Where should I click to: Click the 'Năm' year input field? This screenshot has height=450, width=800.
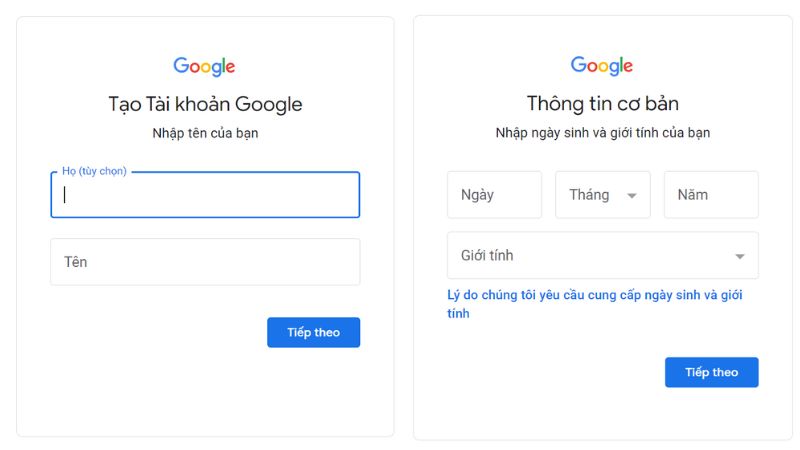point(711,195)
